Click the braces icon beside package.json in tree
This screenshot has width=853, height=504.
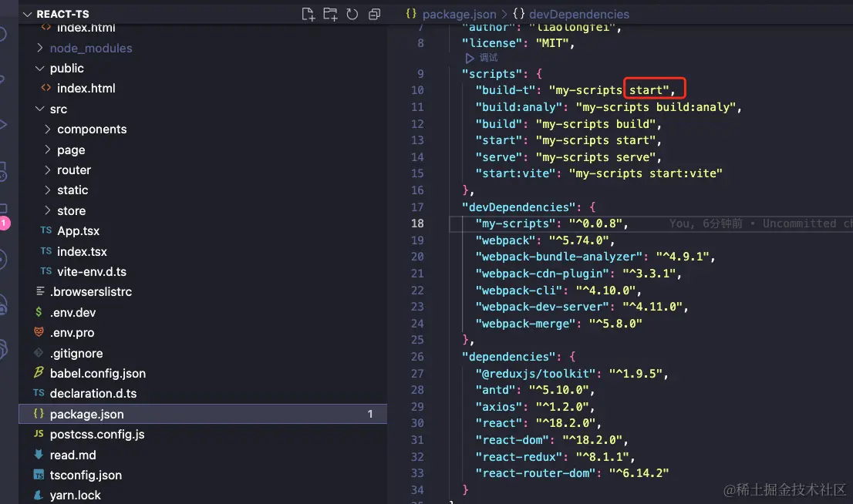point(39,413)
